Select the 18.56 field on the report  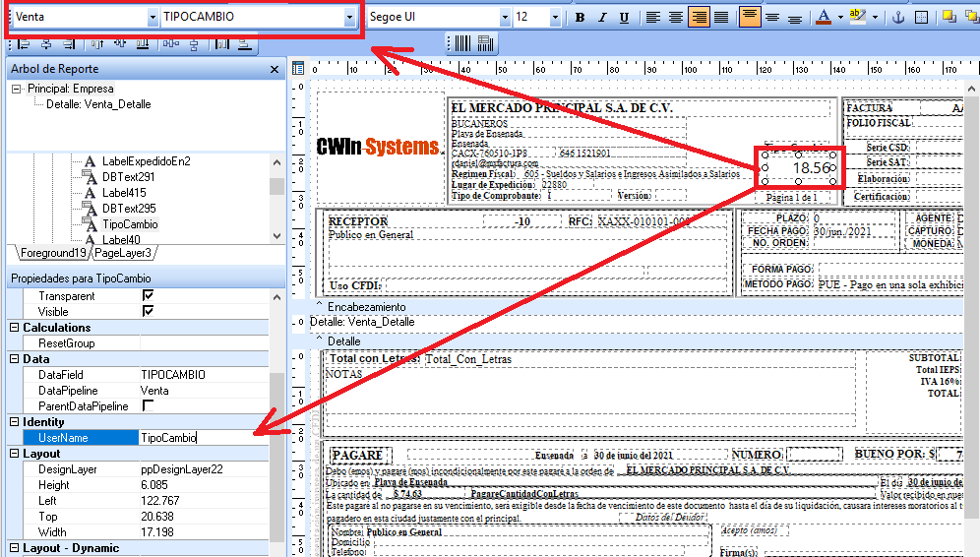799,167
